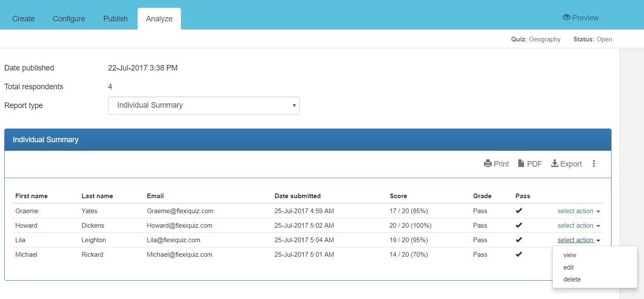644x299 pixels.
Task: Click the Preview eye icon
Action: [567, 18]
